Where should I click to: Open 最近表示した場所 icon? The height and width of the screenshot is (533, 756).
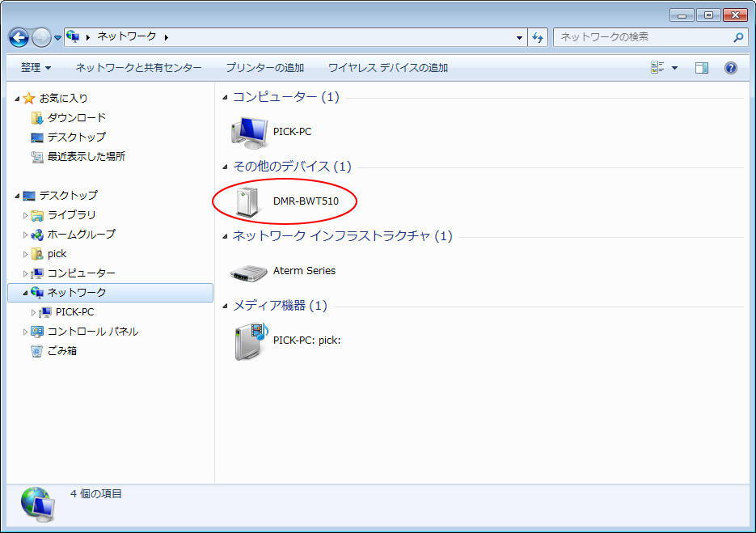[x=36, y=157]
